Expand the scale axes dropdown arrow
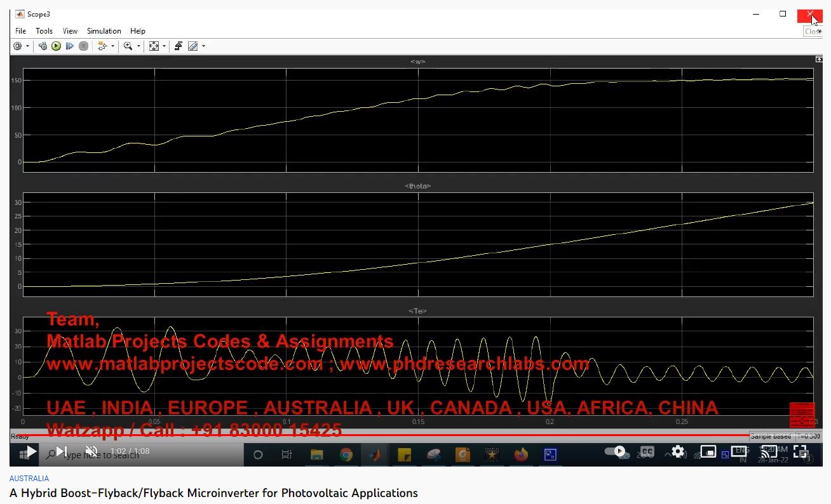Image resolution: width=831 pixels, height=504 pixels. (x=164, y=46)
